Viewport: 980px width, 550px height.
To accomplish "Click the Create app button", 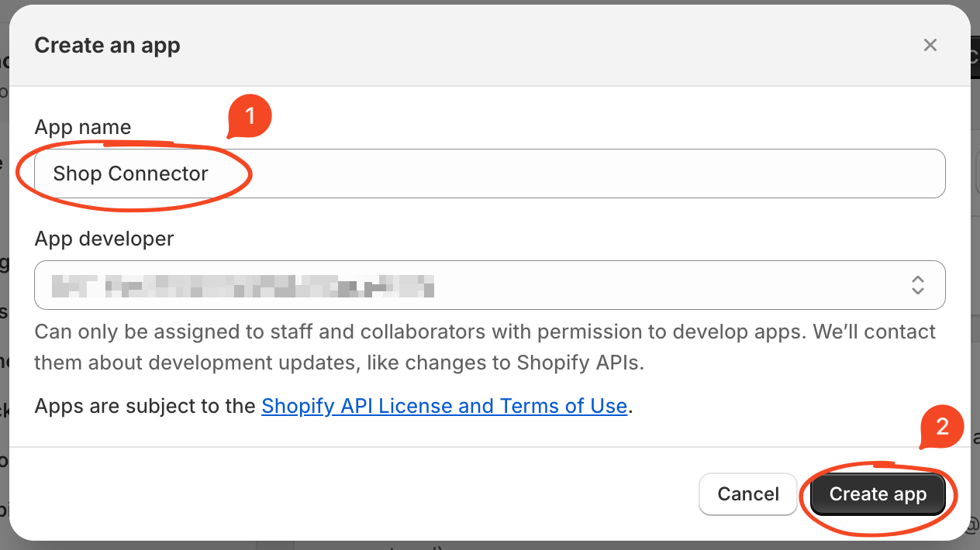I will (x=878, y=494).
